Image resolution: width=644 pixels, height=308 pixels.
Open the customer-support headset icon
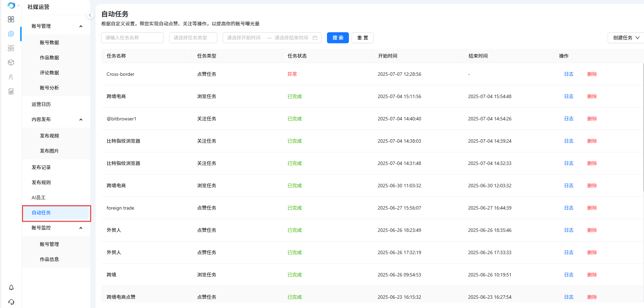[x=11, y=302]
